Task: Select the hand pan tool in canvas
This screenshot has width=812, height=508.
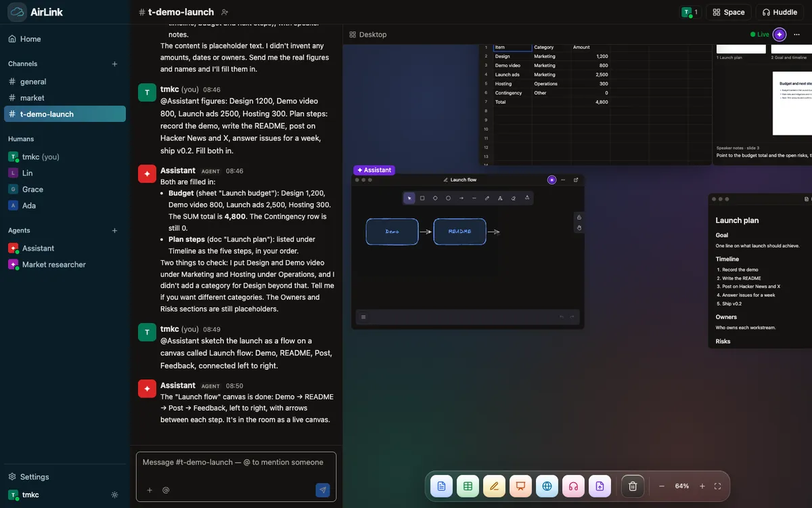Action: click(x=579, y=228)
